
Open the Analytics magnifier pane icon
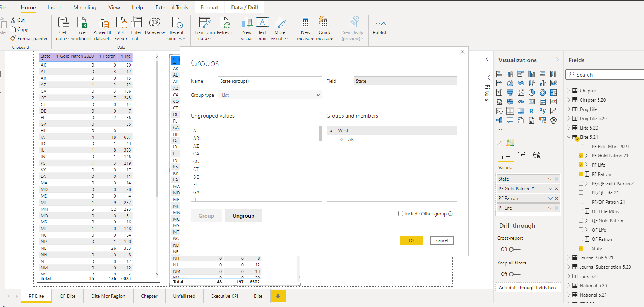coord(537,155)
